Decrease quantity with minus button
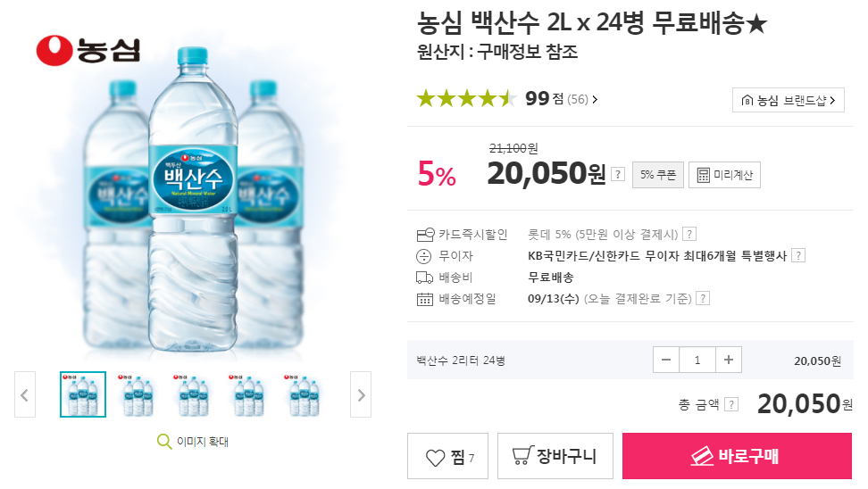 (666, 361)
